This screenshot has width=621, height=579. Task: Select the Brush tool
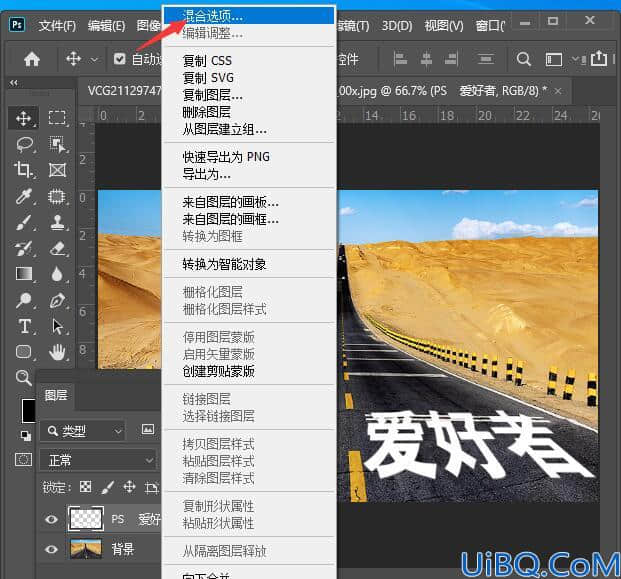coord(24,222)
